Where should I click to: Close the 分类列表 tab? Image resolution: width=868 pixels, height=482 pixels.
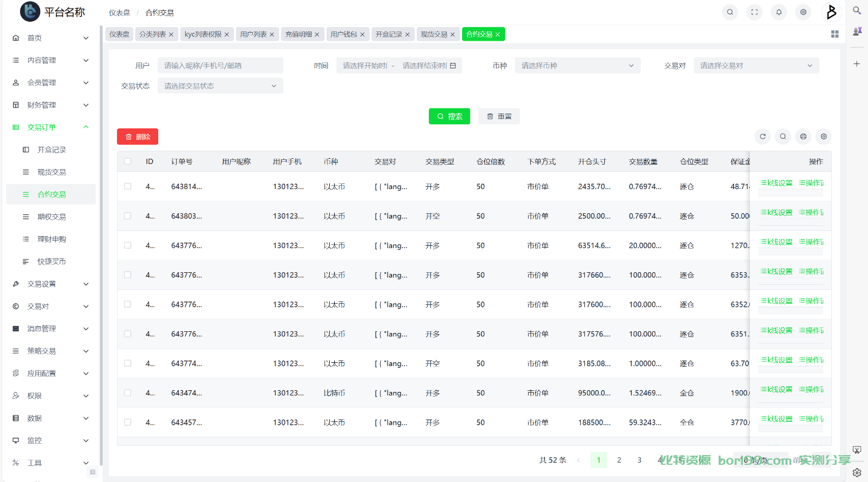171,34
